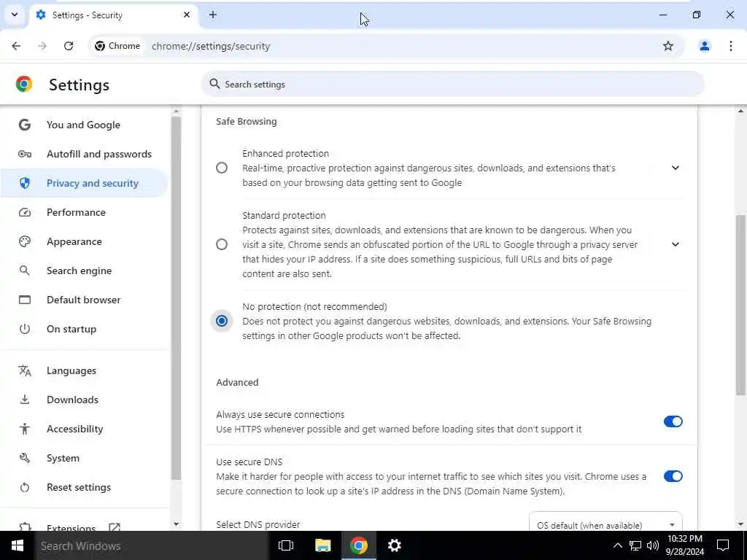Click the Languages translate icon
747x560 pixels.
tap(24, 370)
